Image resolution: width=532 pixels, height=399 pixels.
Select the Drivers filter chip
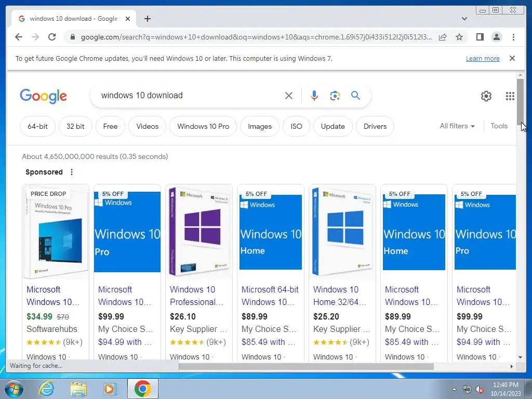click(x=375, y=126)
